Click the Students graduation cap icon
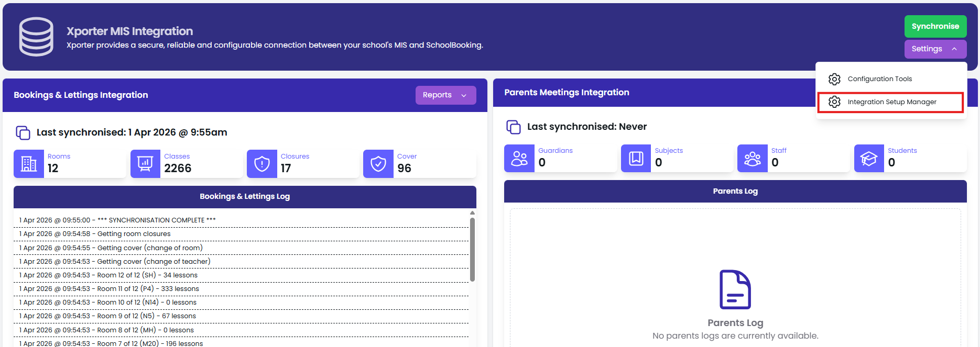The image size is (980, 347). 869,158
